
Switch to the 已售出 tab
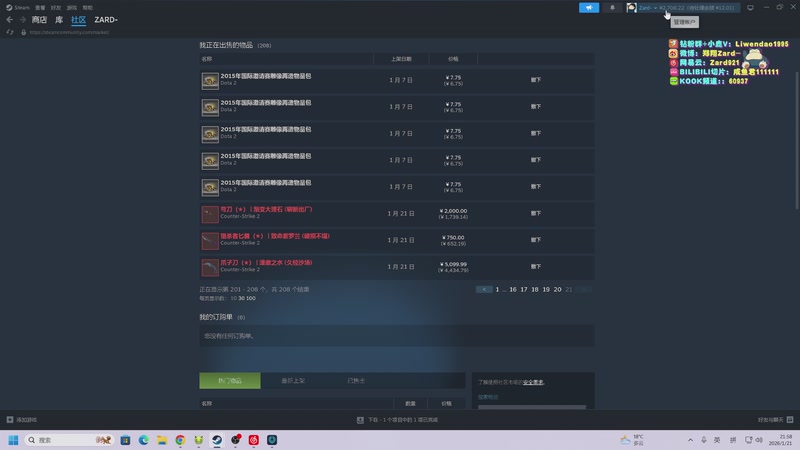point(356,380)
